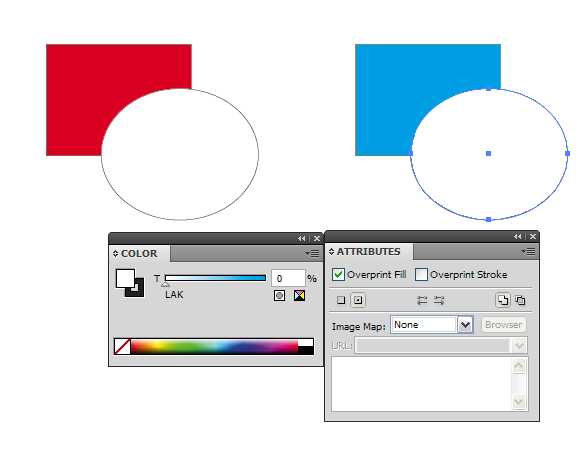586x467 pixels.
Task: Cycle Color panel display size arrows
Action: [115, 253]
